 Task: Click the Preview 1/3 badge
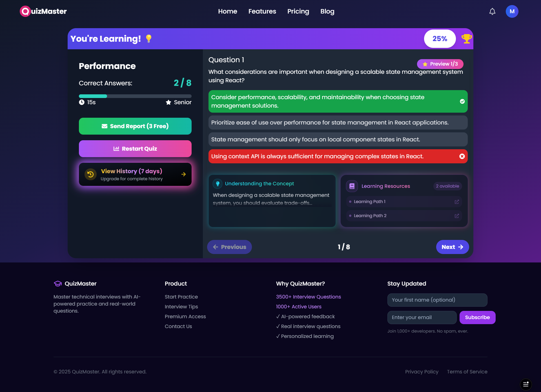(x=440, y=64)
